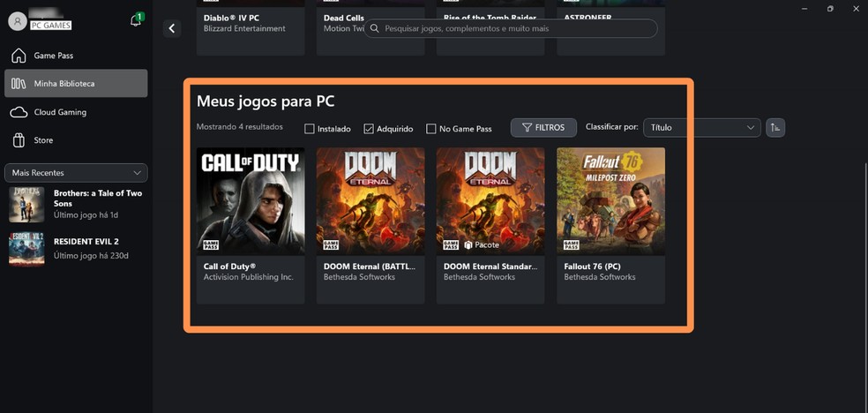The width and height of the screenshot is (868, 413).
Task: Click the Cloud Gaming cloud icon
Action: [19, 112]
